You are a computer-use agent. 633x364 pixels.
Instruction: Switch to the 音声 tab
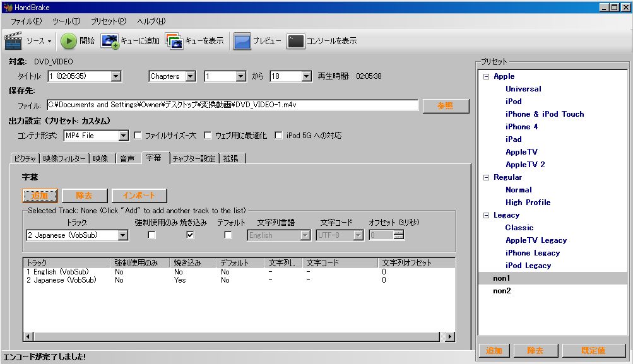127,158
